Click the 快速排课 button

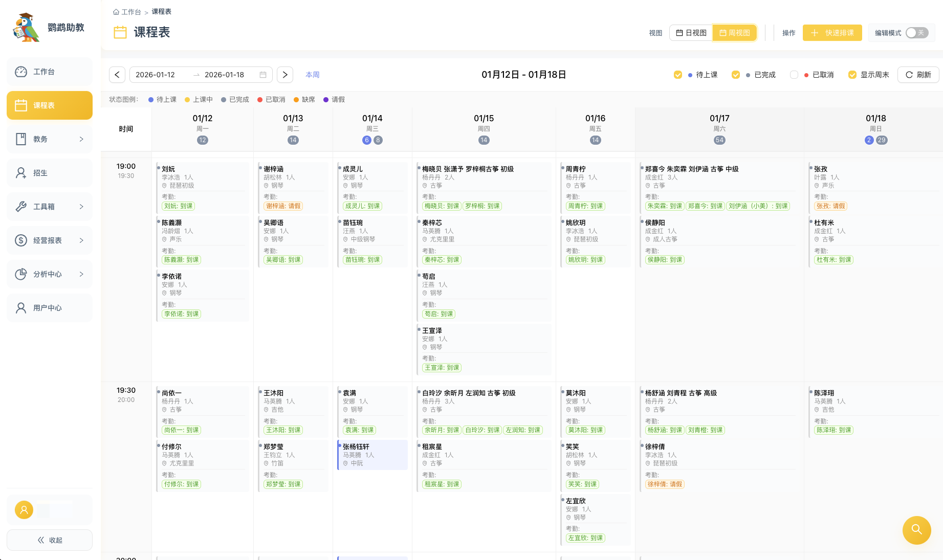point(832,33)
